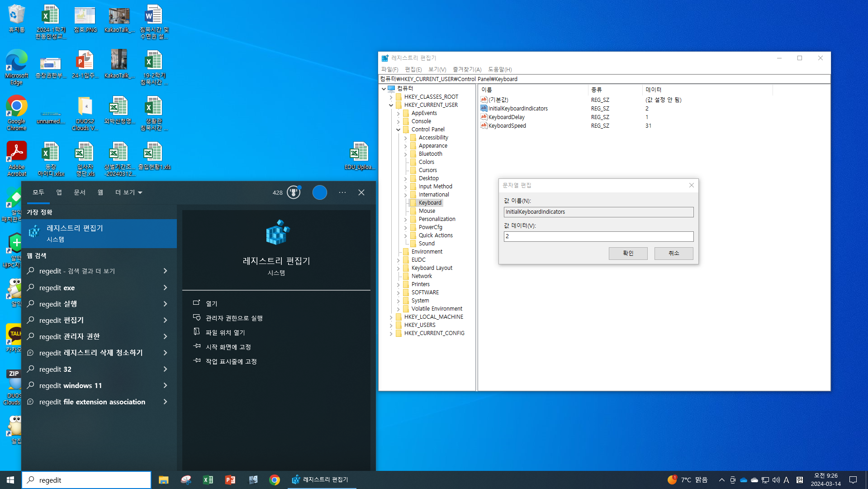Click the InitialKeyboardIndicators value icon
The width and height of the screenshot is (868, 489).
tap(484, 108)
